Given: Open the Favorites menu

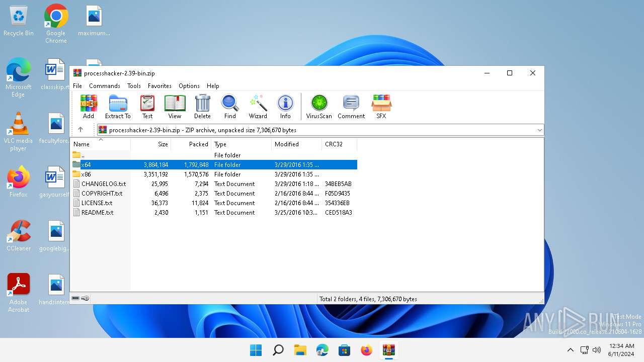Looking at the screenshot, I should 159,86.
